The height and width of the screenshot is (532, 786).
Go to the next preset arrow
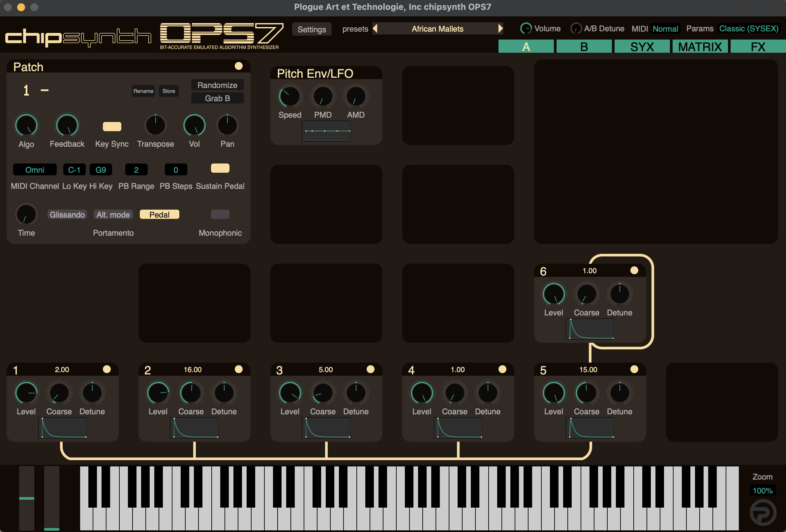[x=500, y=28]
